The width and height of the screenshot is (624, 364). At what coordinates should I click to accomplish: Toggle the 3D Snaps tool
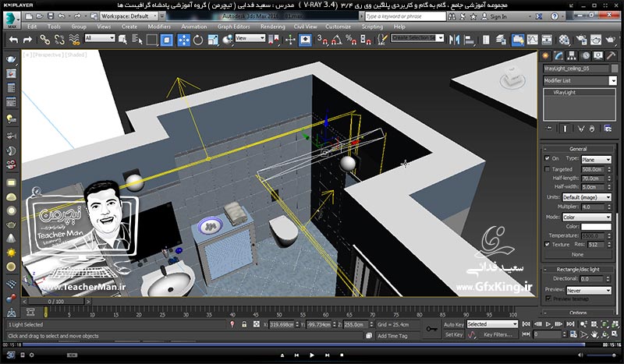coord(321,40)
